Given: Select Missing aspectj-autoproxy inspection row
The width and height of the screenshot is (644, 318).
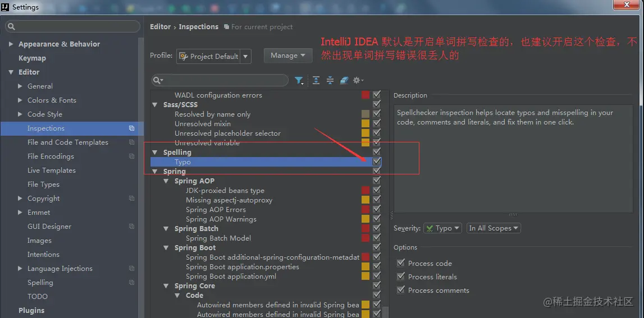Looking at the screenshot, I should pyautogui.click(x=229, y=200).
